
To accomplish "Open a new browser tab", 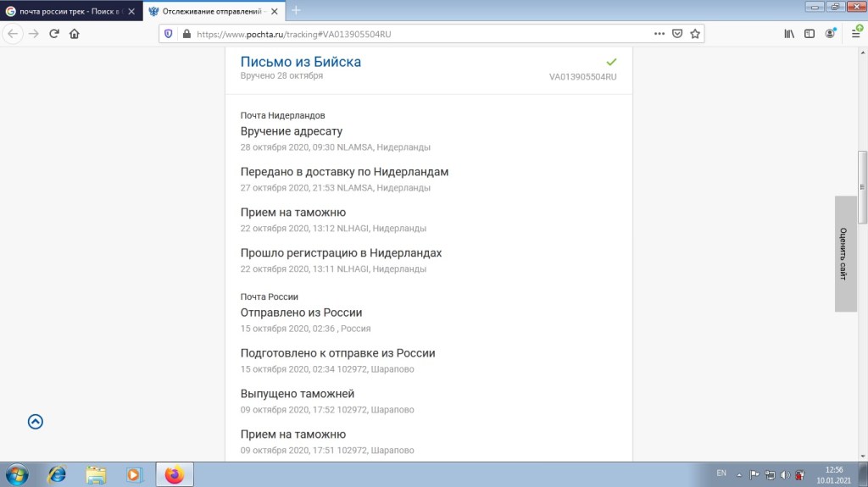I will click(x=296, y=11).
